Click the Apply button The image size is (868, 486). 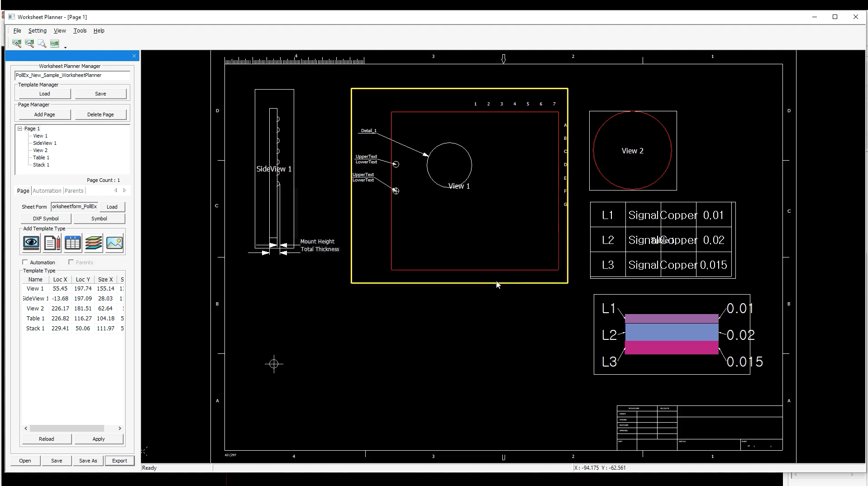[99, 439]
